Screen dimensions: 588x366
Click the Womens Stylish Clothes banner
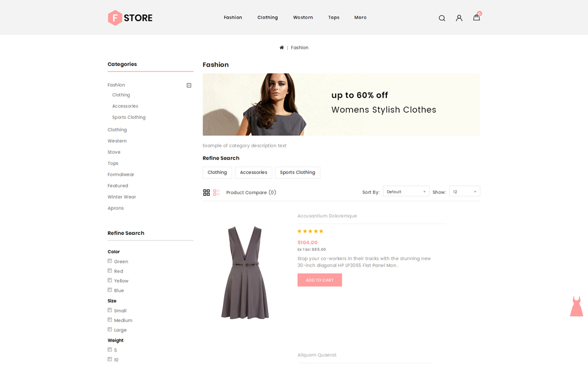[x=341, y=104]
